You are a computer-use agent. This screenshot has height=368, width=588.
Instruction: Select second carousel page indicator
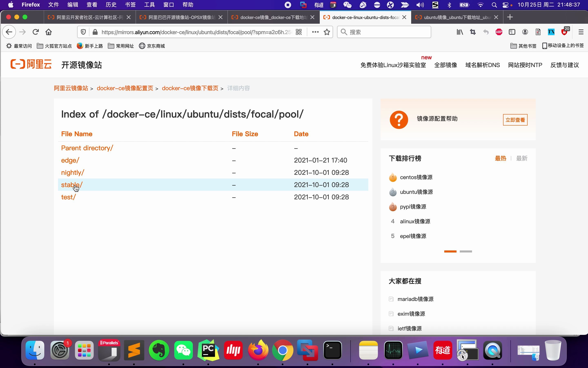pyautogui.click(x=466, y=251)
